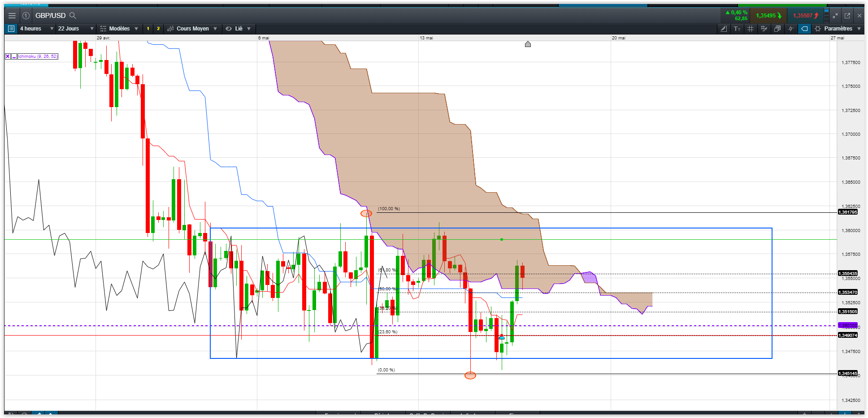Open the Cours Moyen price type dropdown
This screenshot has width=868, height=418.
192,29
